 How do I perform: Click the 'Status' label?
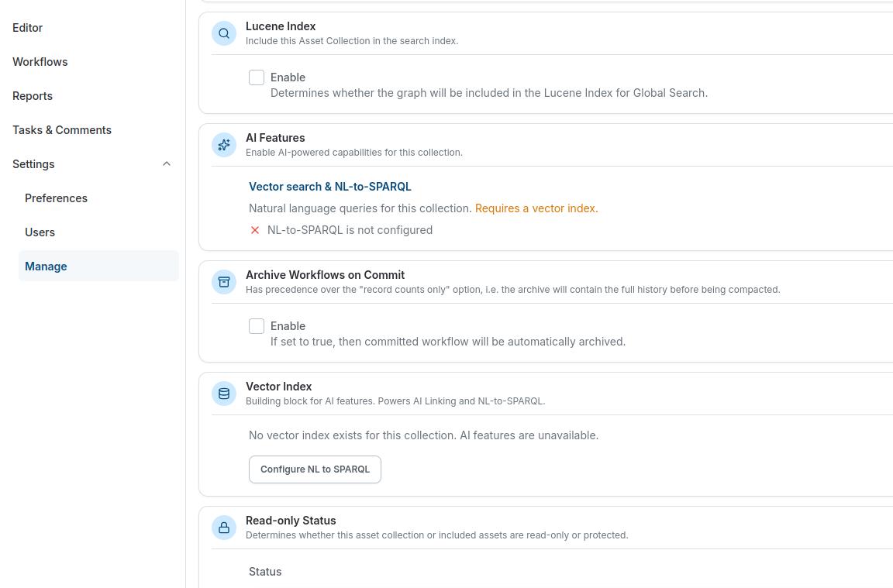265,572
